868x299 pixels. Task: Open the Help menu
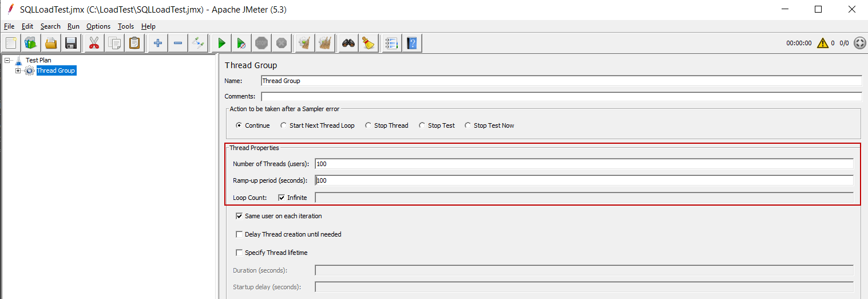148,26
